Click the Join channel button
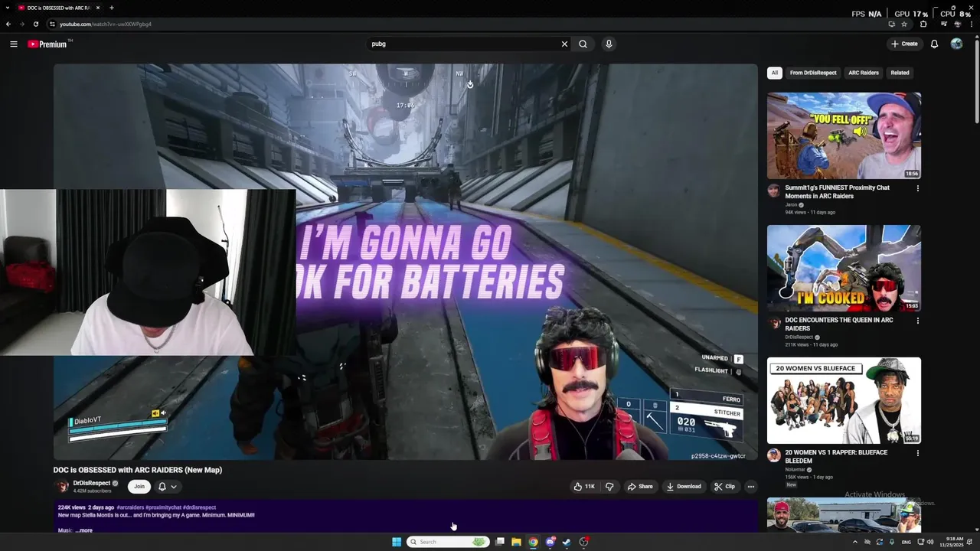 click(x=139, y=486)
